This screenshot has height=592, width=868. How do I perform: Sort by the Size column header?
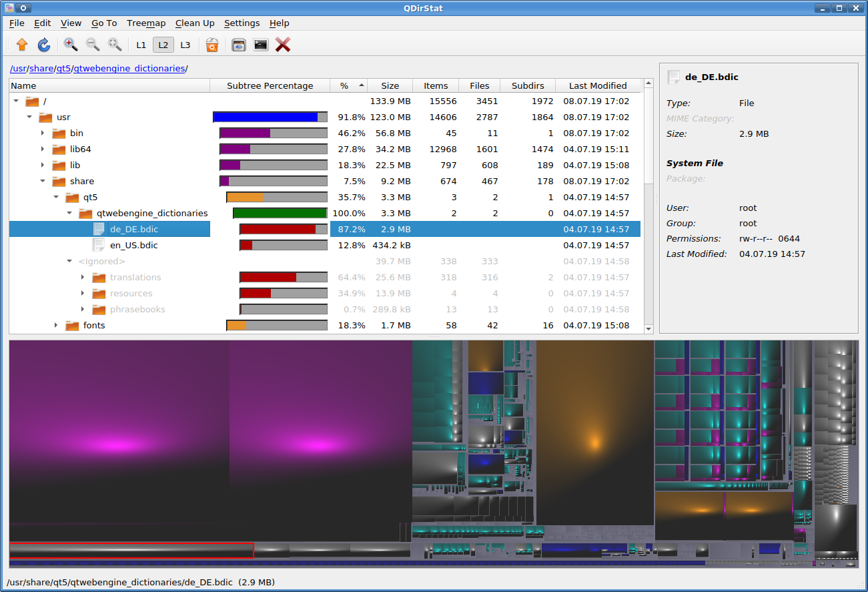click(390, 85)
